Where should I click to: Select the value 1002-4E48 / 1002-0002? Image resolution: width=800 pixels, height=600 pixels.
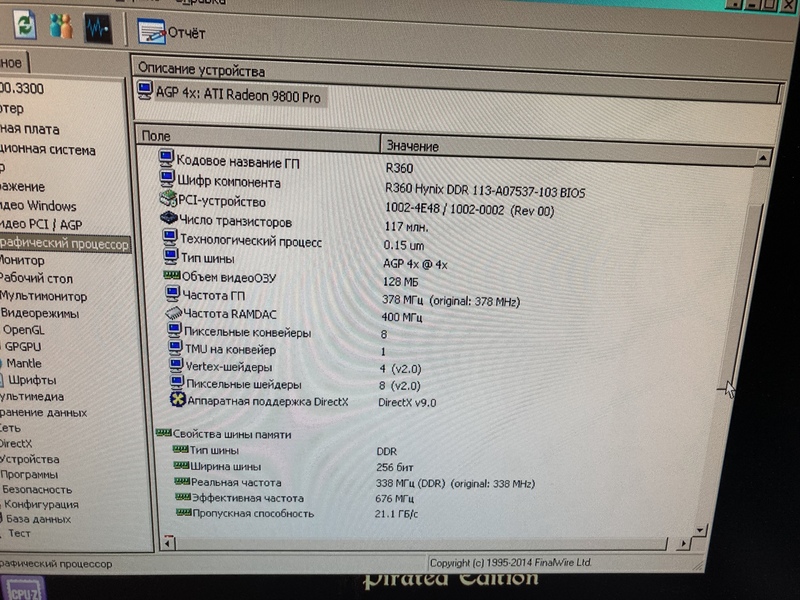(469, 209)
